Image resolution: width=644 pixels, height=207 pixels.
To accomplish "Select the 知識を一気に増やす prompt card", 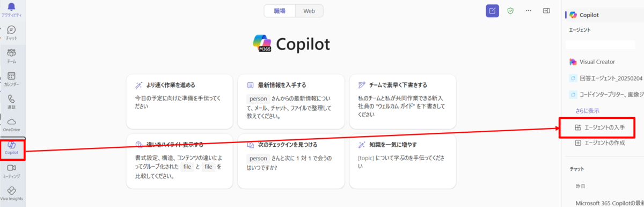I will pos(402,161).
